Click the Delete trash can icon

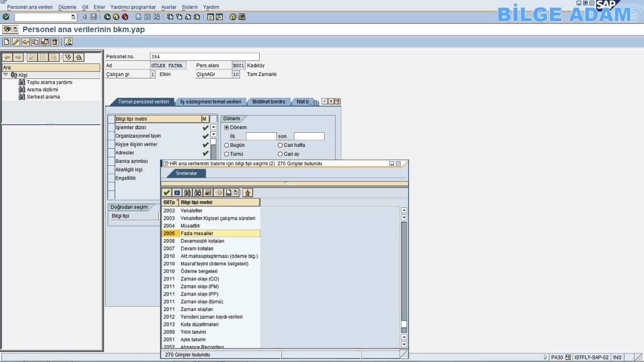click(55, 42)
